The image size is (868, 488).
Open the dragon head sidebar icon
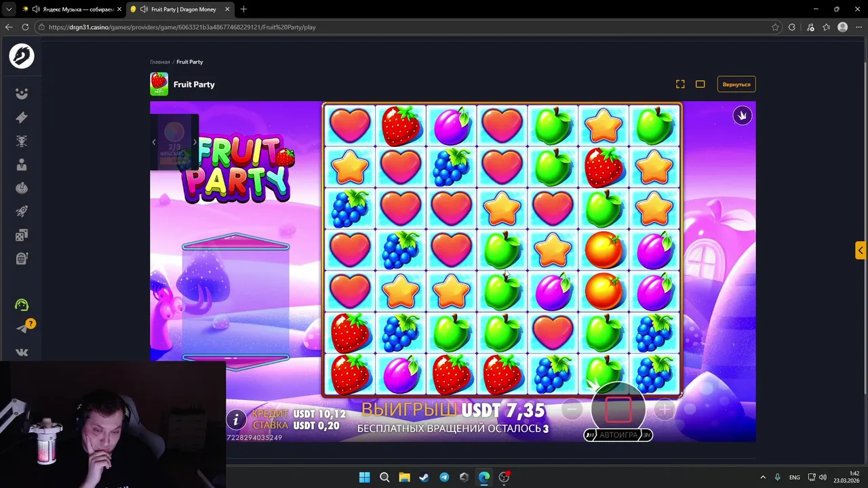(22, 141)
